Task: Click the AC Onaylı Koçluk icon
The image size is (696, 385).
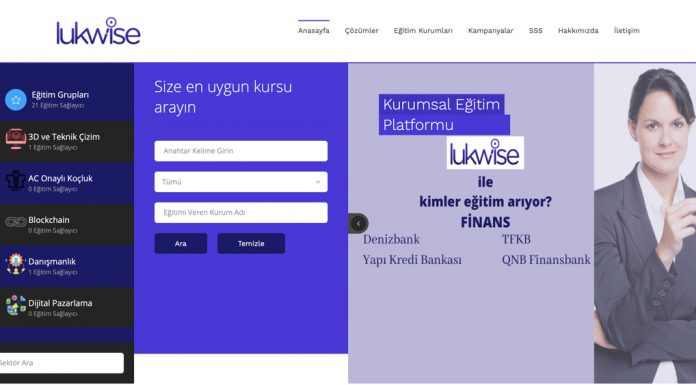Action: point(16,181)
